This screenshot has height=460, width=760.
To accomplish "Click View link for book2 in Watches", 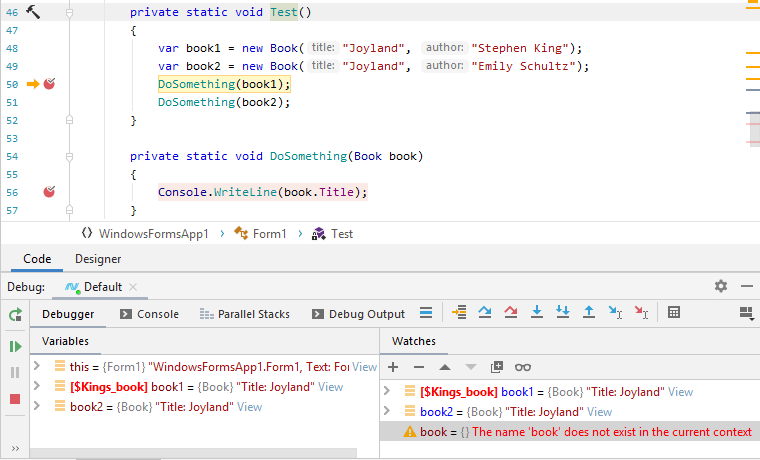I will 600,412.
